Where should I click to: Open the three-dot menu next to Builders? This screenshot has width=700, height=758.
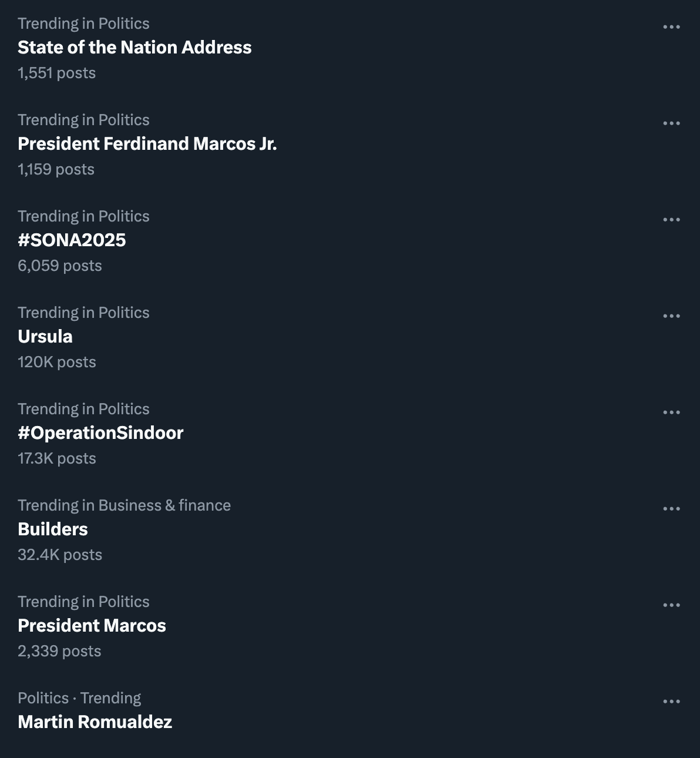tap(671, 509)
